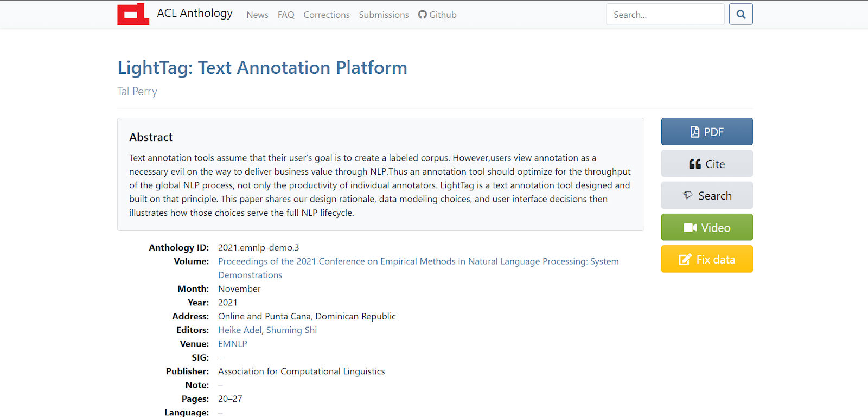The image size is (868, 417).
Task: Click the address Online and Punta Cana
Action: [x=307, y=316]
